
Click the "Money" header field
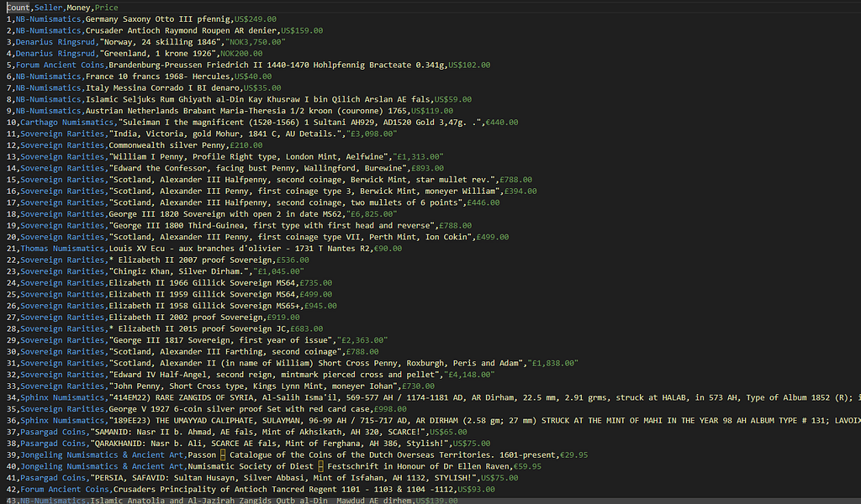(78, 8)
